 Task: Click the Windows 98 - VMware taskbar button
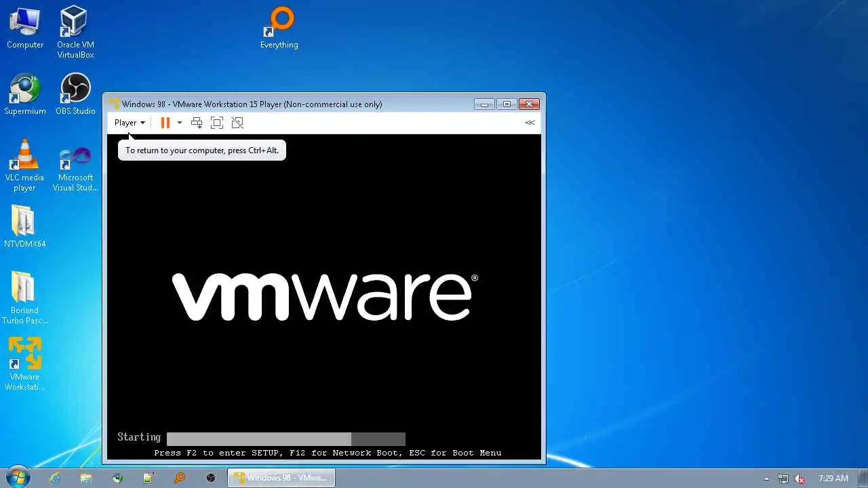tap(281, 478)
